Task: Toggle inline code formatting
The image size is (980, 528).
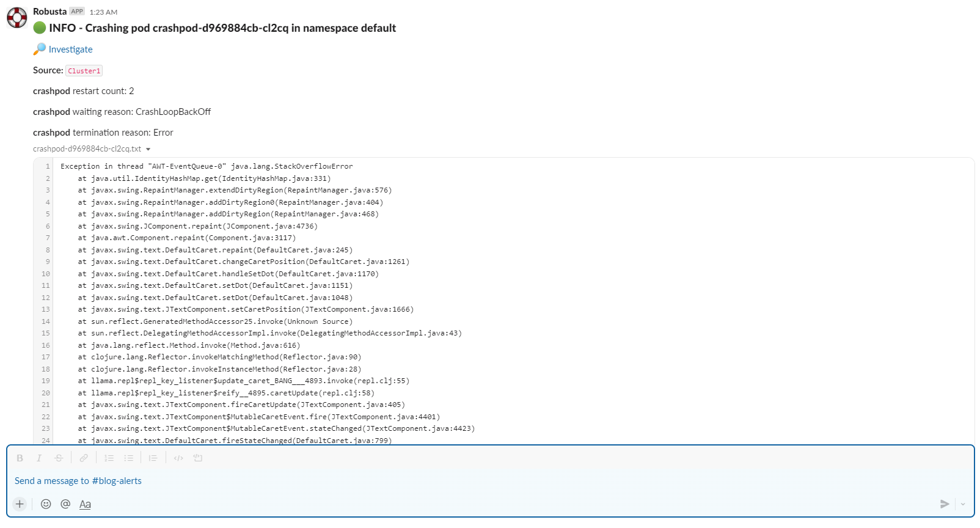Action: click(178, 458)
